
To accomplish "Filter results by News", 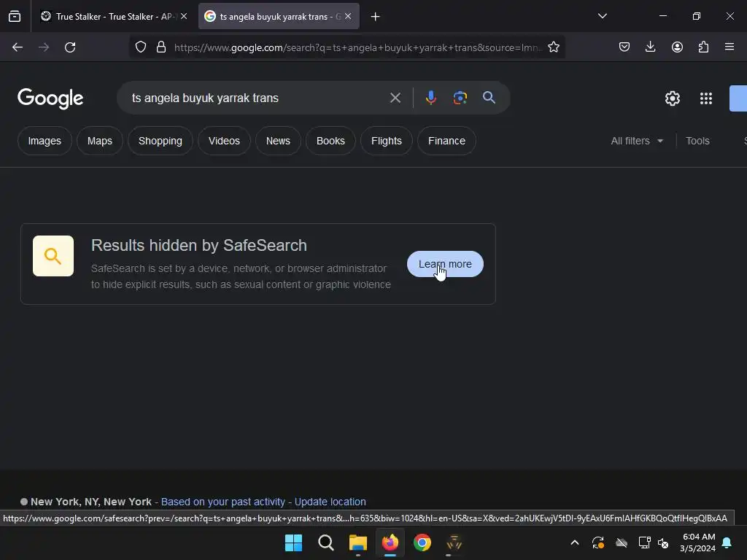I will 278,141.
